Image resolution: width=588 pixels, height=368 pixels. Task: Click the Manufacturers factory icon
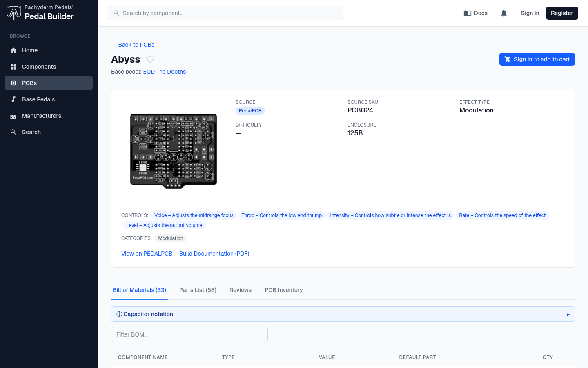[13, 116]
